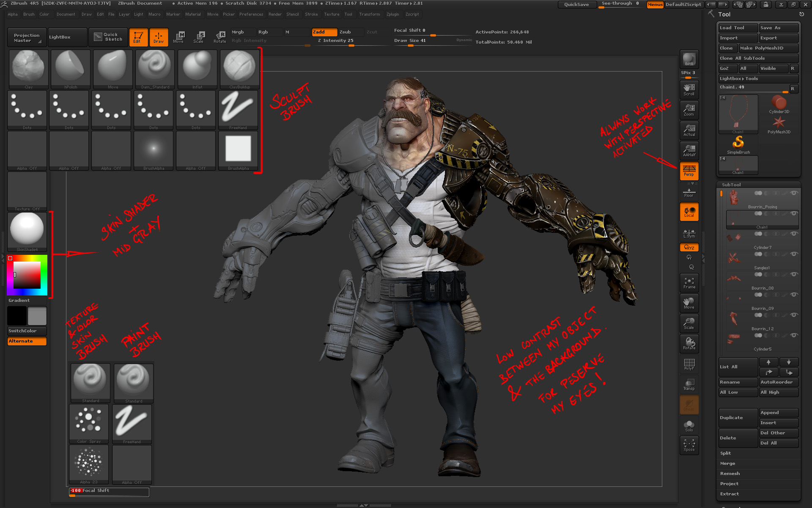Open LightBox
This screenshot has width=812, height=508.
67,37
